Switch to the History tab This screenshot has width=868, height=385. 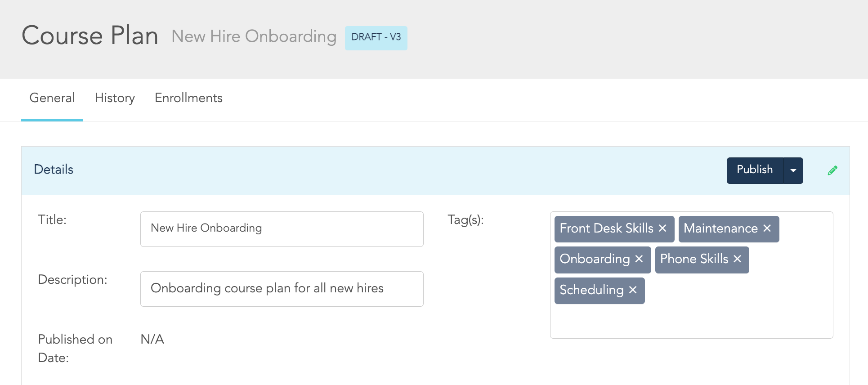click(114, 98)
